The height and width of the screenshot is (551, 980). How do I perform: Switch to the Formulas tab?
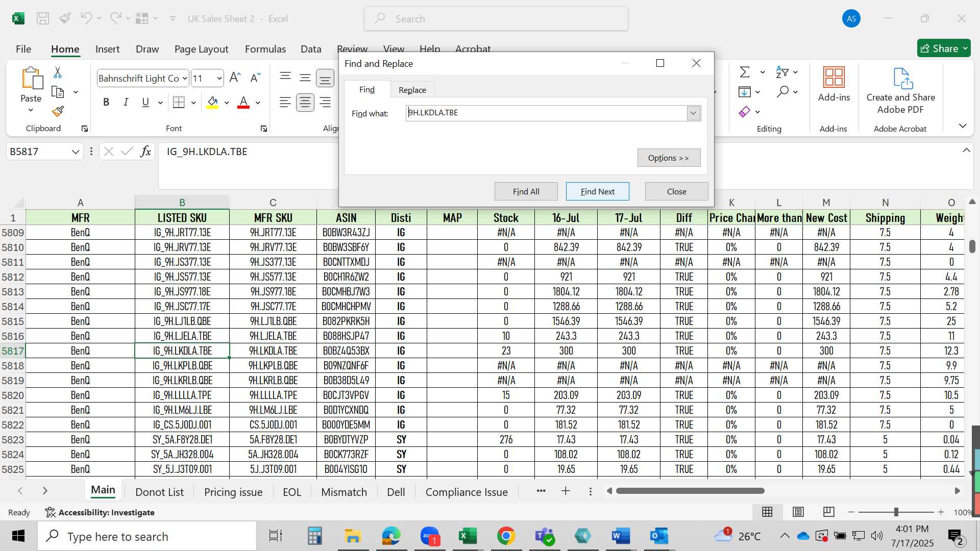click(265, 49)
